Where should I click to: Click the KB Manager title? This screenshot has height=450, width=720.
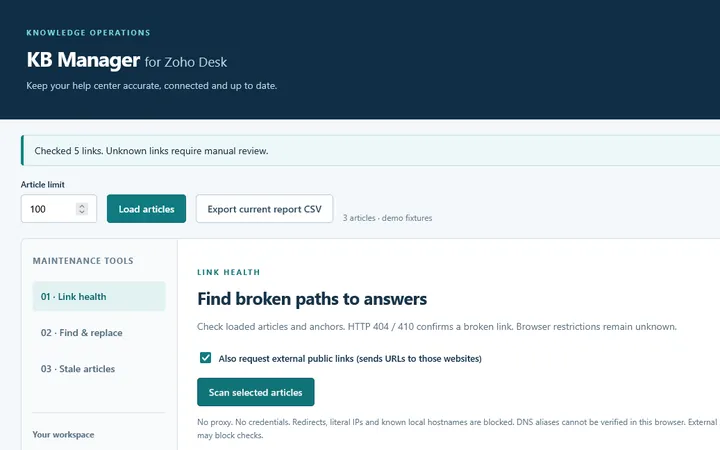pos(83,60)
